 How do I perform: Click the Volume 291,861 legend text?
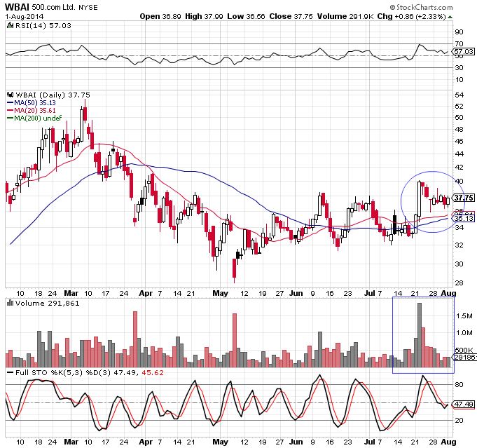point(47,303)
